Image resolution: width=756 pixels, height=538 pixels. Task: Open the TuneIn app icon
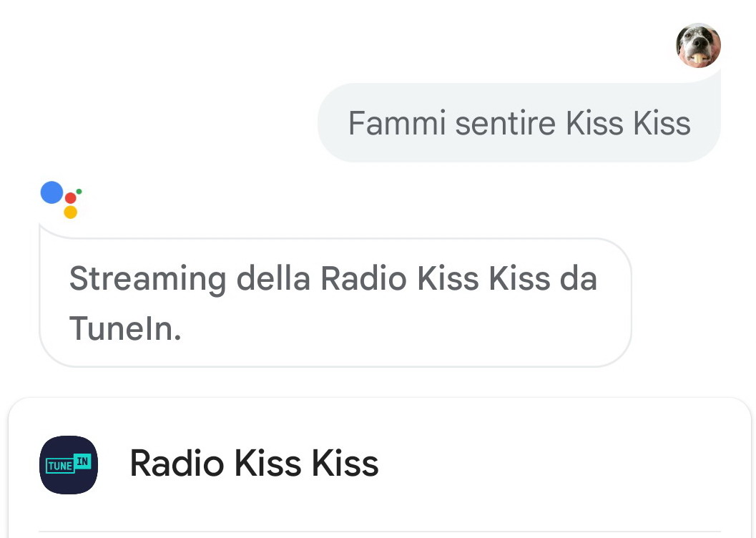69,464
